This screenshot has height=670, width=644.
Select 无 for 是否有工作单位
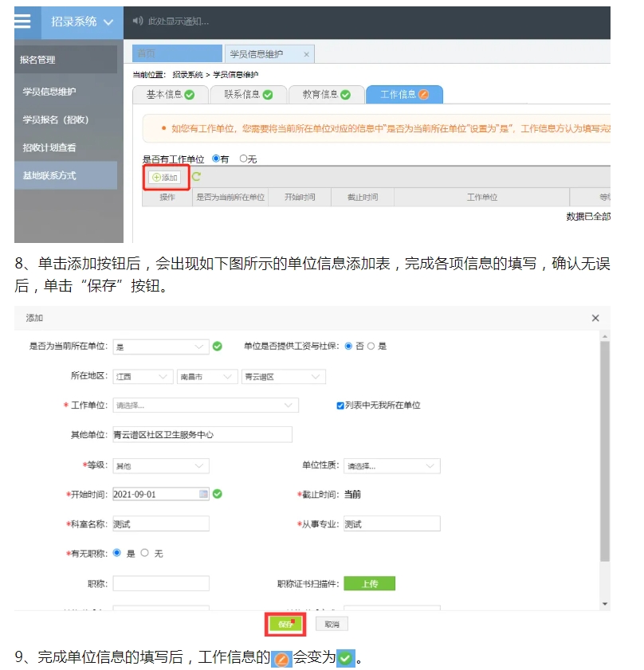[243, 159]
